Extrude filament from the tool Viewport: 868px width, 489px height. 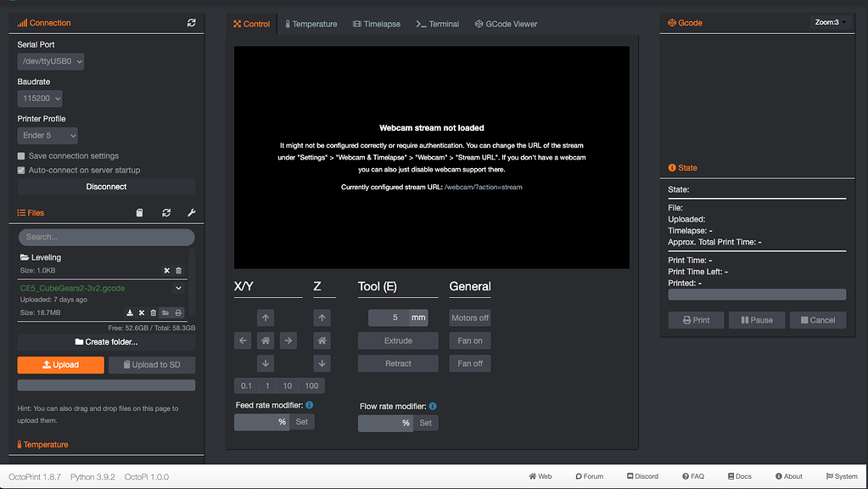[398, 340]
